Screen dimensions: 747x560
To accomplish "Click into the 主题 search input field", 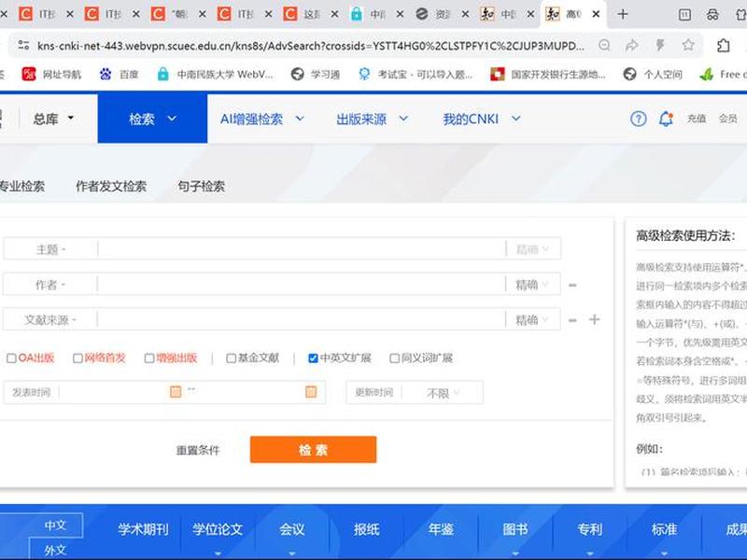I will (x=301, y=249).
